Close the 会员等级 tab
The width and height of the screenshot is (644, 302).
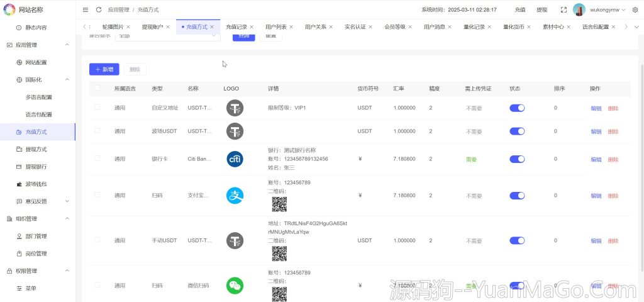click(410, 26)
